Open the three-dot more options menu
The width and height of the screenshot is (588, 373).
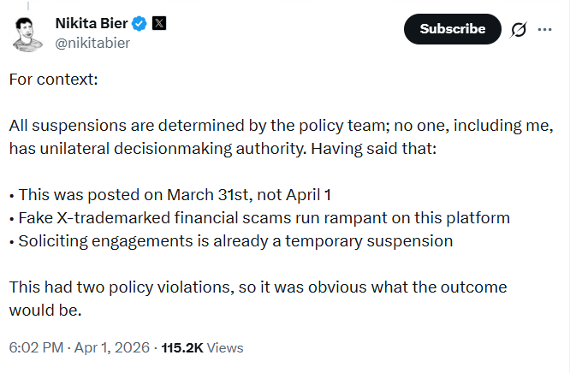tap(545, 29)
